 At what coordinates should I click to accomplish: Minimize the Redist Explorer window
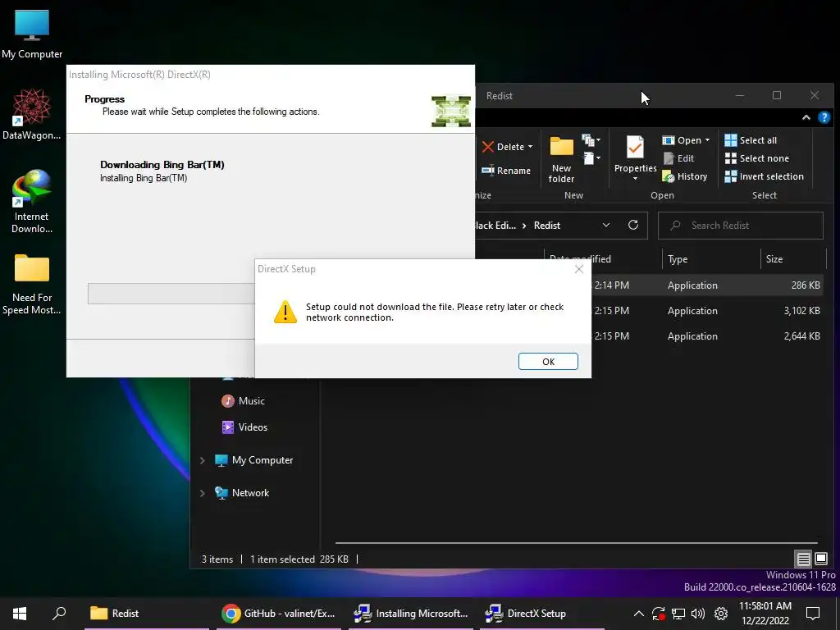(x=740, y=95)
